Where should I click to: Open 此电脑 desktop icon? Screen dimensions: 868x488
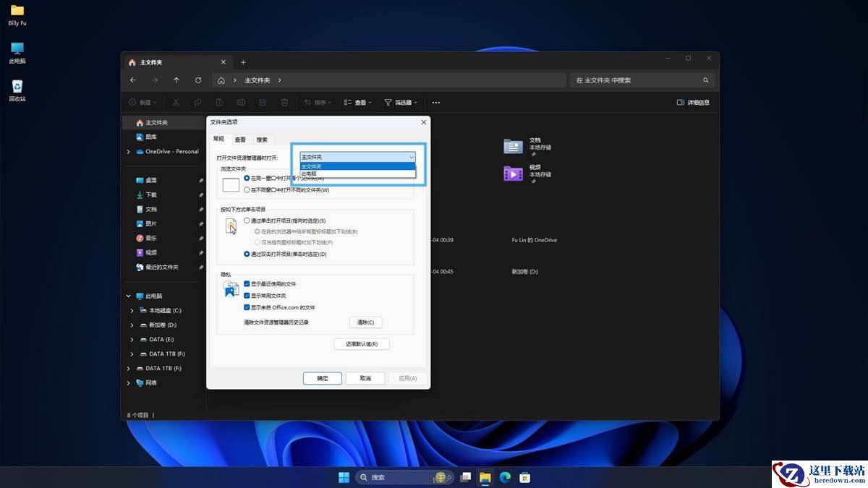click(x=17, y=53)
